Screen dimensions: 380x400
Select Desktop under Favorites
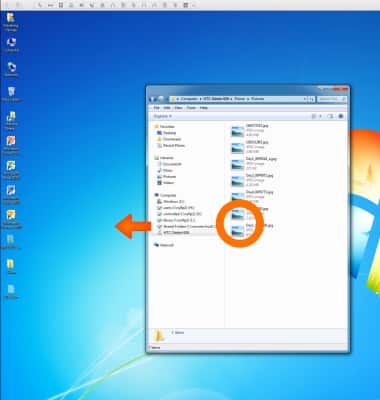[167, 133]
